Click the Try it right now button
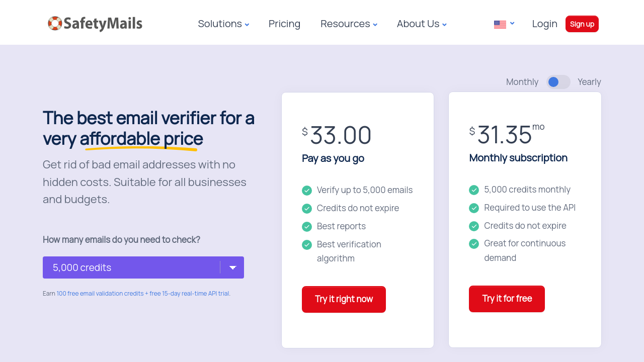The height and width of the screenshot is (362, 644). 344,299
